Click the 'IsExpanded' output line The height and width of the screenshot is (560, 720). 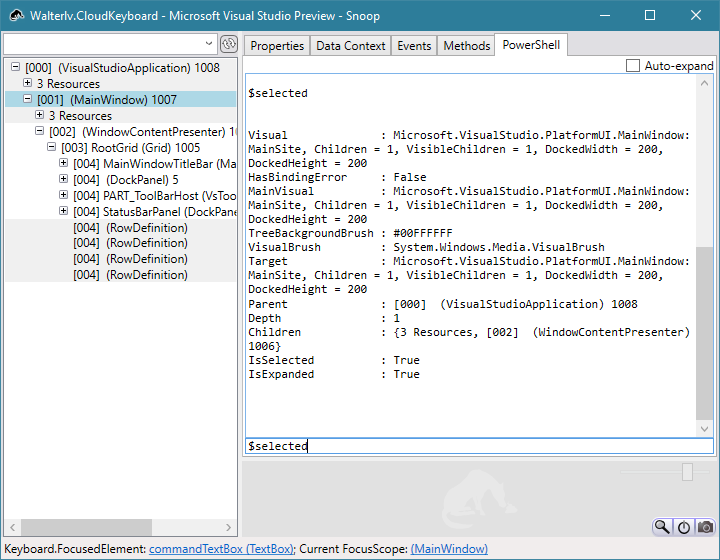[334, 374]
